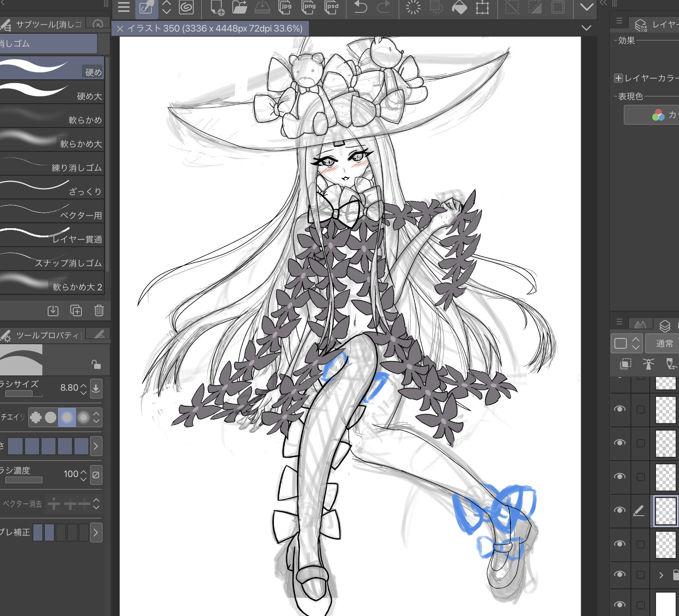This screenshot has width=679, height=616.
Task: Export the image as JPG
Action: 285,7
